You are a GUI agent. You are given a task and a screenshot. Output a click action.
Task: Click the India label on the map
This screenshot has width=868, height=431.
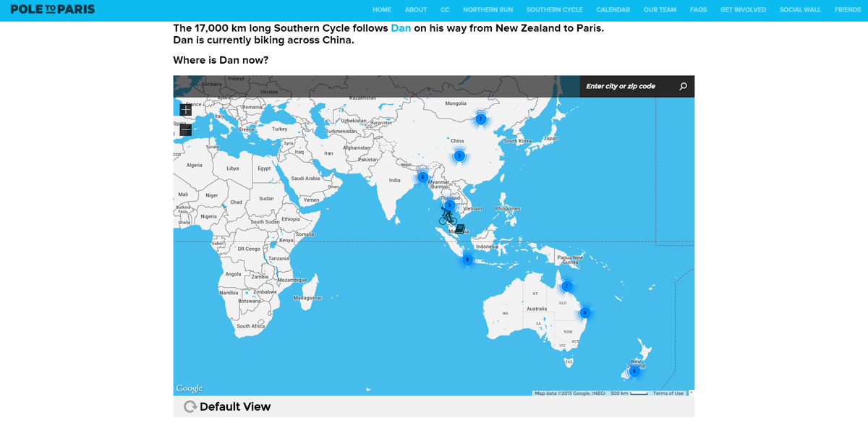394,180
